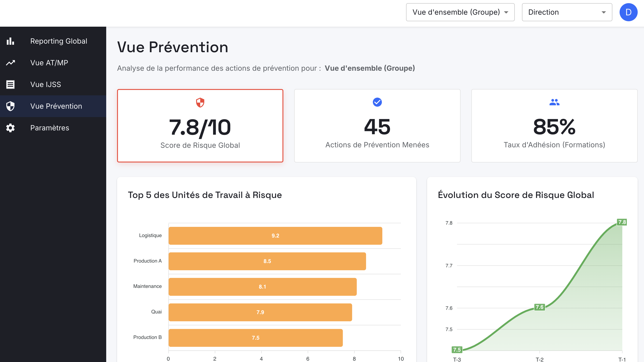The image size is (644, 362).
Task: Click the Logistique 9.2 orange bar
Action: (x=275, y=236)
